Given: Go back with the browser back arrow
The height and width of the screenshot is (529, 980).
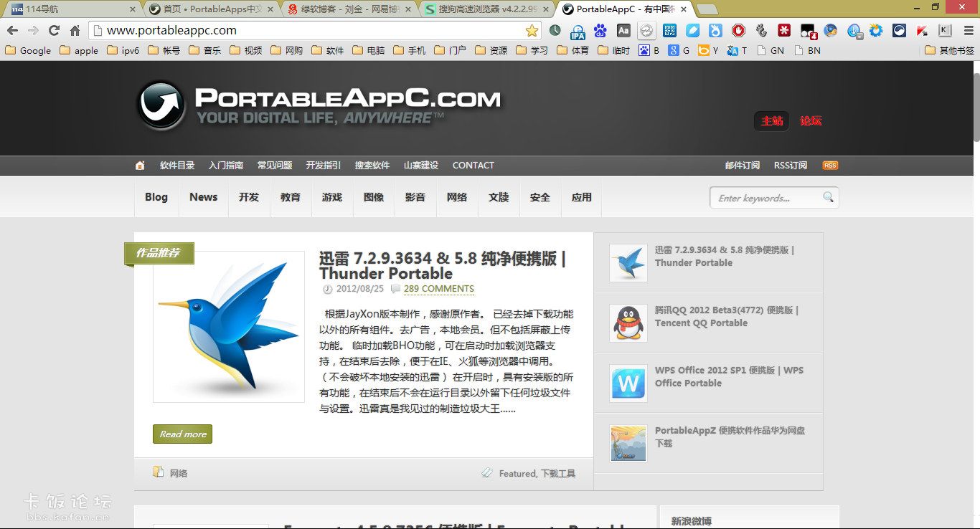Looking at the screenshot, I should click(12, 31).
